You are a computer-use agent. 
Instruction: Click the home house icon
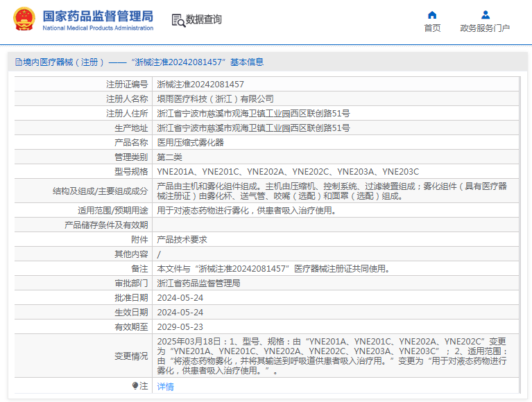pos(432,15)
